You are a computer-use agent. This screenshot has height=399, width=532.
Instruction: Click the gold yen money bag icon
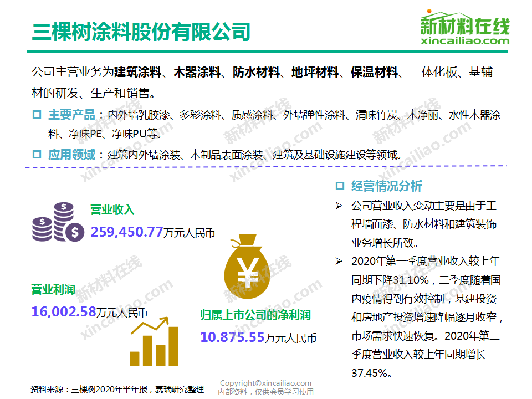[247, 267]
